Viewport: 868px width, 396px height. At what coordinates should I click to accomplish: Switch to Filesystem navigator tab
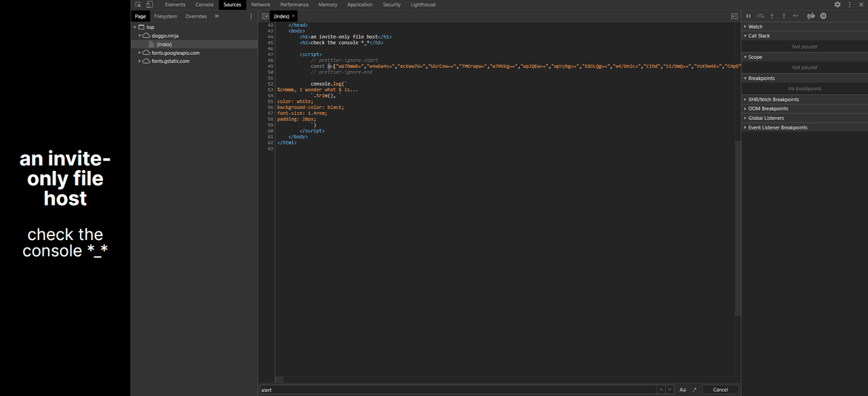[165, 16]
